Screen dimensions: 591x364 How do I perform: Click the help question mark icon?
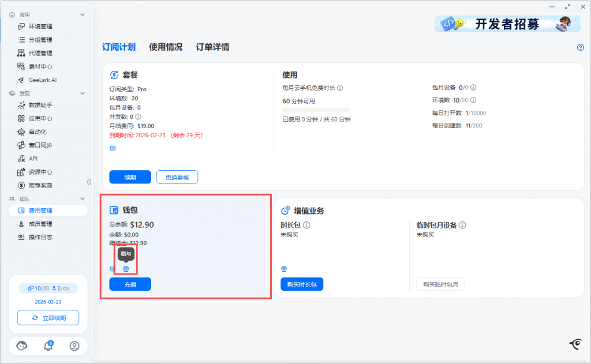(x=581, y=47)
